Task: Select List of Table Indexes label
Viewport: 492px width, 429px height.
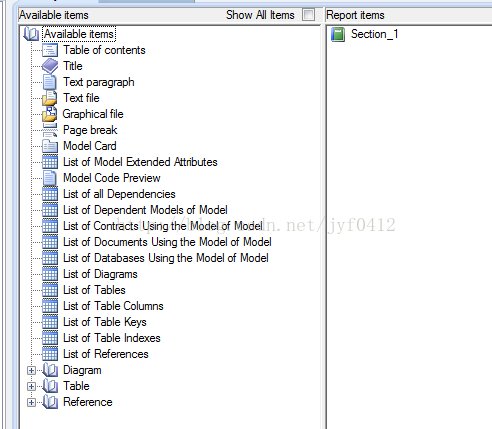Action: (x=112, y=338)
